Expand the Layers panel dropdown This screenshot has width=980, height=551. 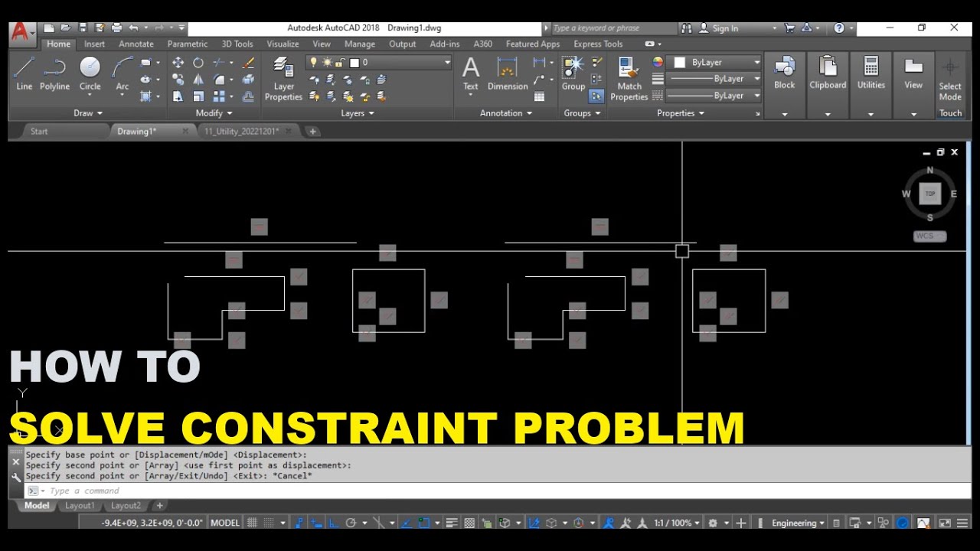coord(358,113)
